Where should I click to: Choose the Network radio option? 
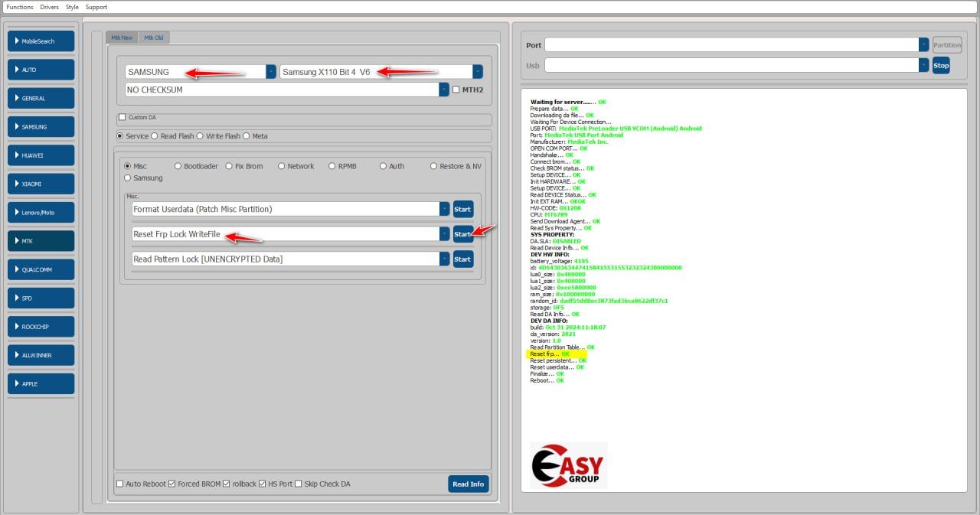pos(281,166)
